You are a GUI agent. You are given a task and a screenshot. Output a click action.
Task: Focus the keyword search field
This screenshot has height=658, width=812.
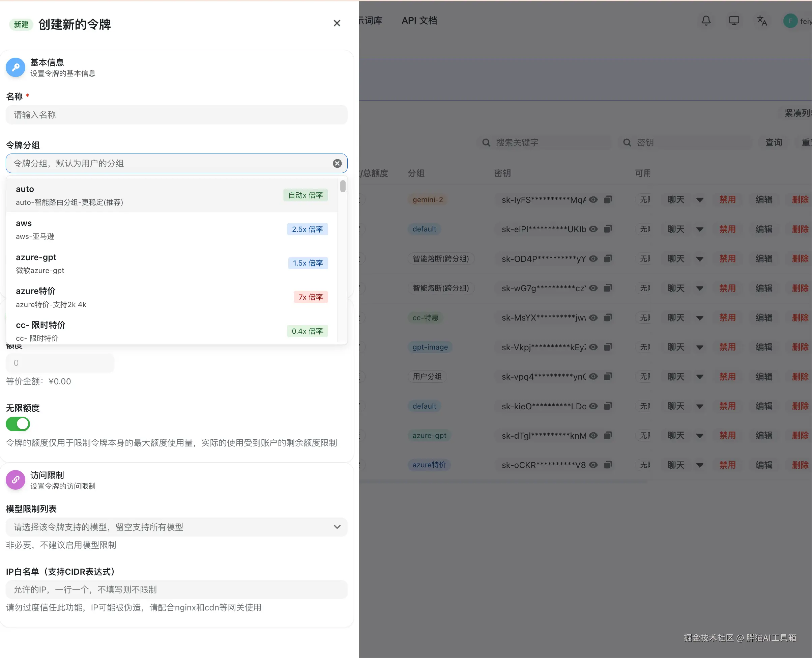tap(544, 142)
